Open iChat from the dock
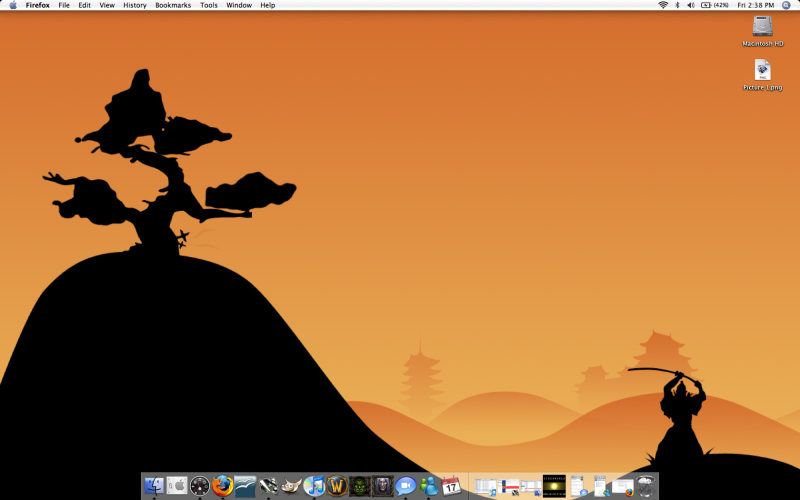This screenshot has height=500, width=800. click(x=405, y=486)
